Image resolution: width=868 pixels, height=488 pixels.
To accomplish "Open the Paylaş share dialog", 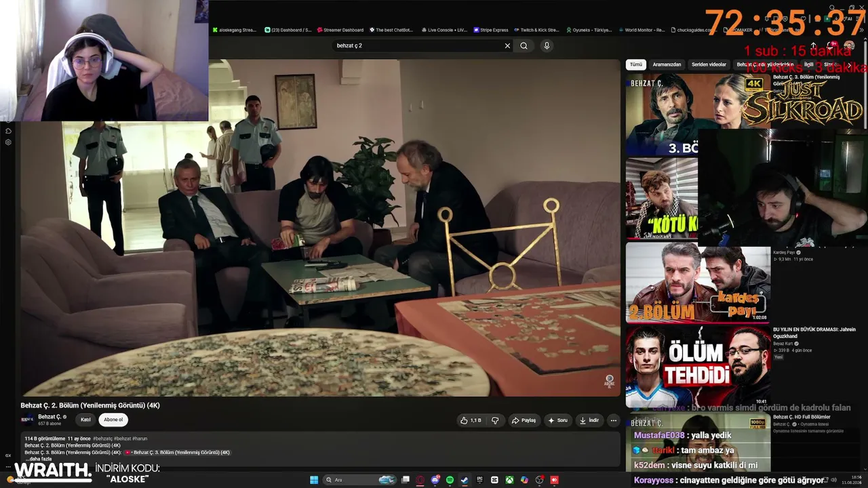I will (x=524, y=420).
